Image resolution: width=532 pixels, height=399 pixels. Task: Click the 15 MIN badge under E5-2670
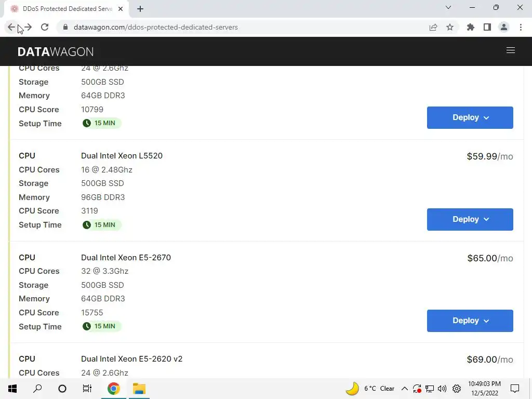[101, 326]
